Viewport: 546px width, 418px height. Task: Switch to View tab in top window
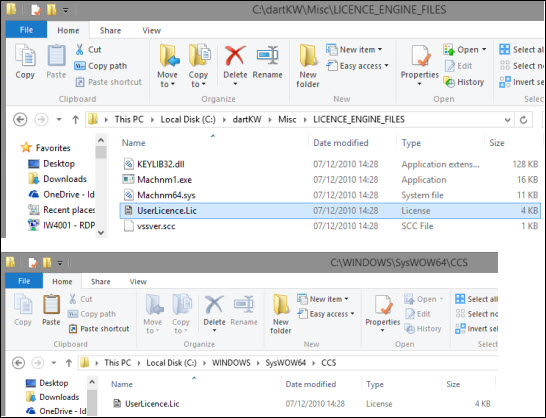pos(151,30)
